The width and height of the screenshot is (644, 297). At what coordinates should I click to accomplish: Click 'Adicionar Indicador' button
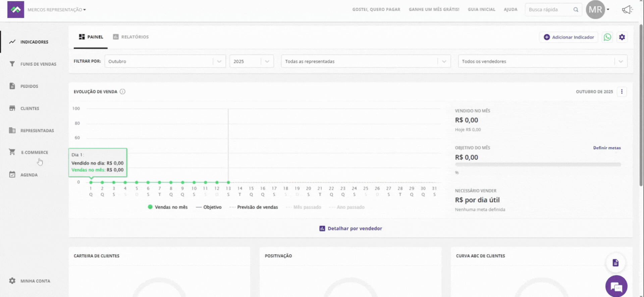[x=569, y=37]
